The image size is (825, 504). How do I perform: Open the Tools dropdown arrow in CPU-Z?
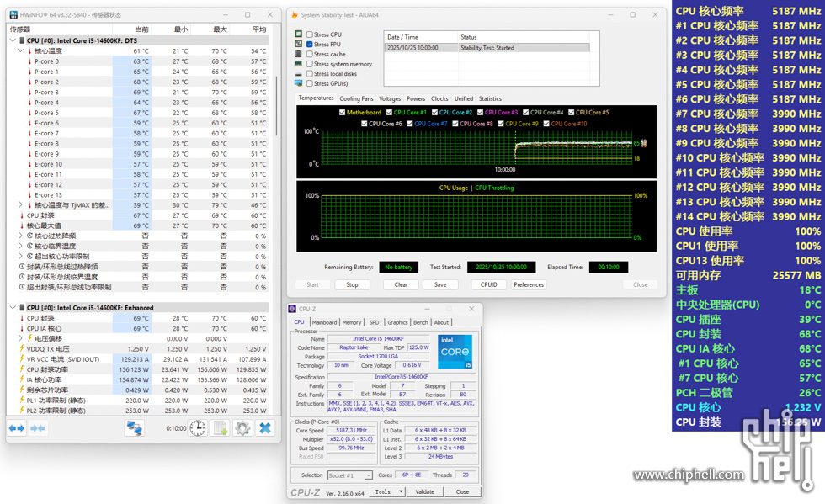pos(401,491)
